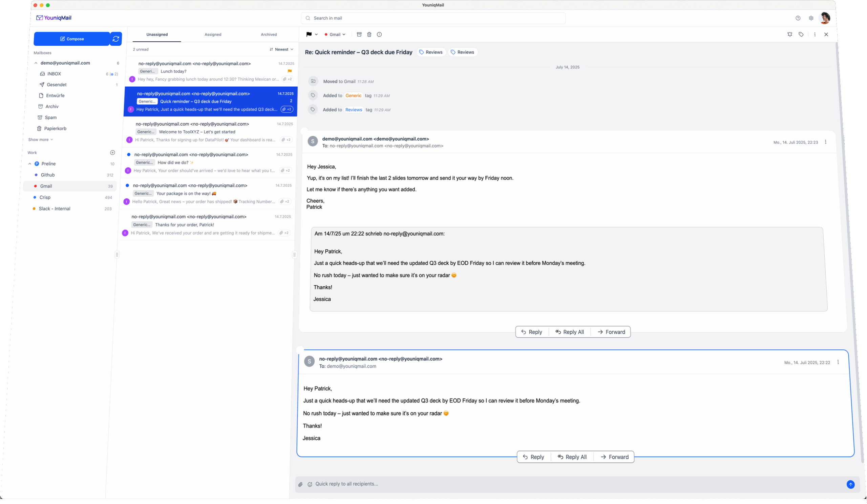Open the flag dropdown in toolbar
Image resolution: width=867 pixels, height=504 pixels.
[x=312, y=35]
